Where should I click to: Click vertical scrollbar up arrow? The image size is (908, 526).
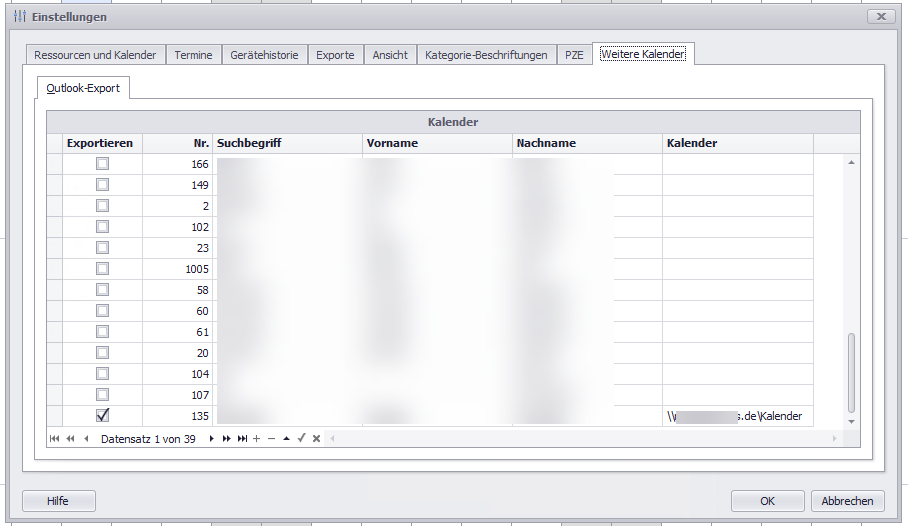(852, 162)
